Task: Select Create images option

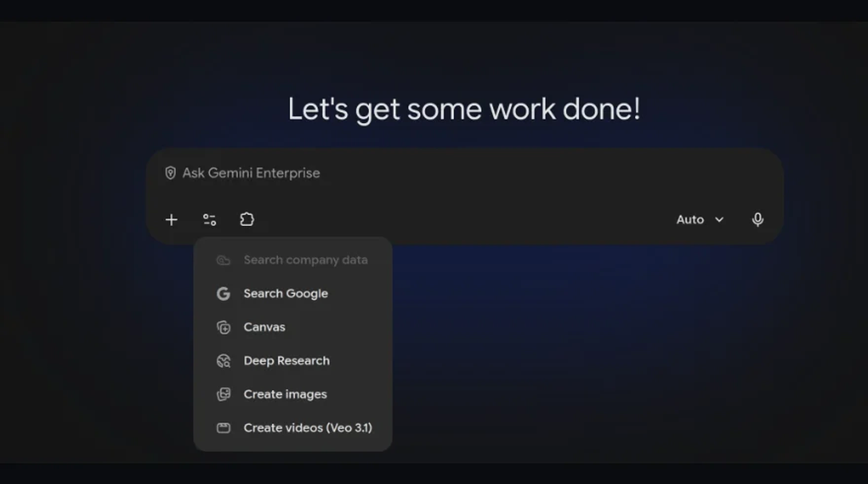Action: click(x=293, y=394)
